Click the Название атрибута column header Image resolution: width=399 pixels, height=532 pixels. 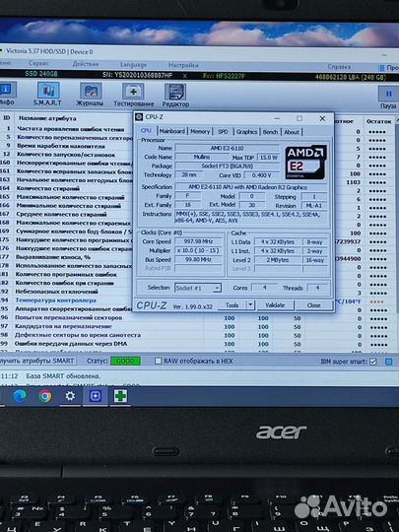click(x=47, y=118)
